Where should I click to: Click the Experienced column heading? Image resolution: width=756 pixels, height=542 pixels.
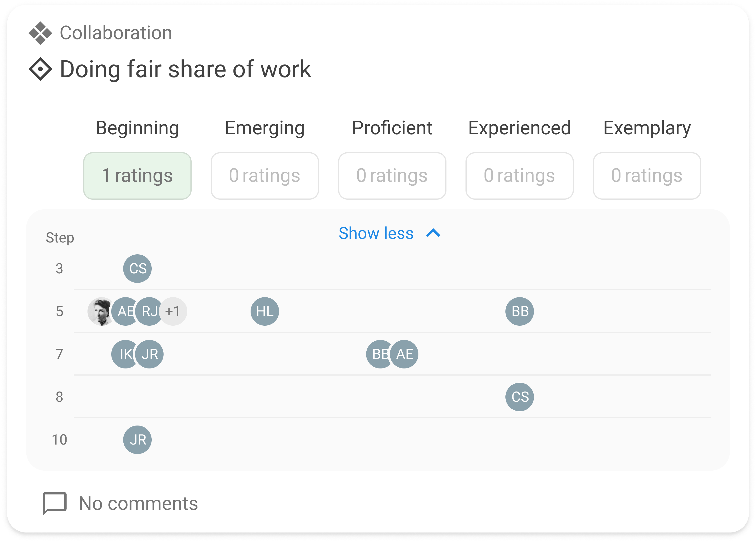[519, 128]
